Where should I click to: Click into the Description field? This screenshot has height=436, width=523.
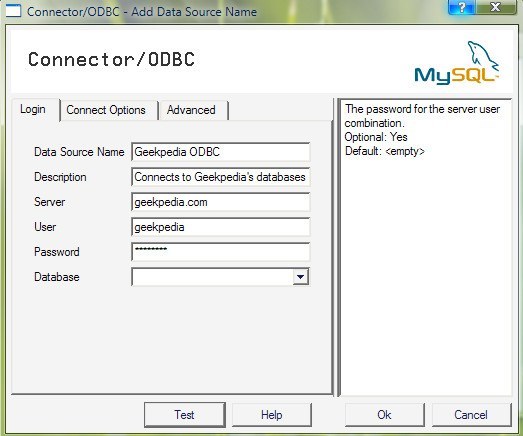[x=220, y=177]
